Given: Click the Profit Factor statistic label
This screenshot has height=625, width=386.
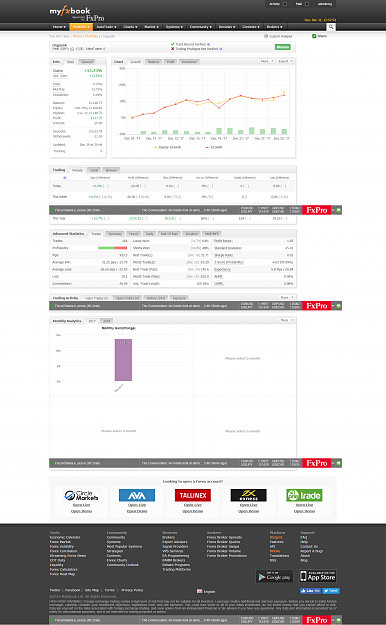Looking at the screenshot, I should [223, 241].
